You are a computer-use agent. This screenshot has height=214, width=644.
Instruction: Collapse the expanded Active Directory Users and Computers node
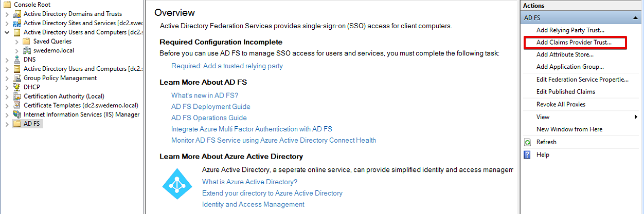click(7, 32)
